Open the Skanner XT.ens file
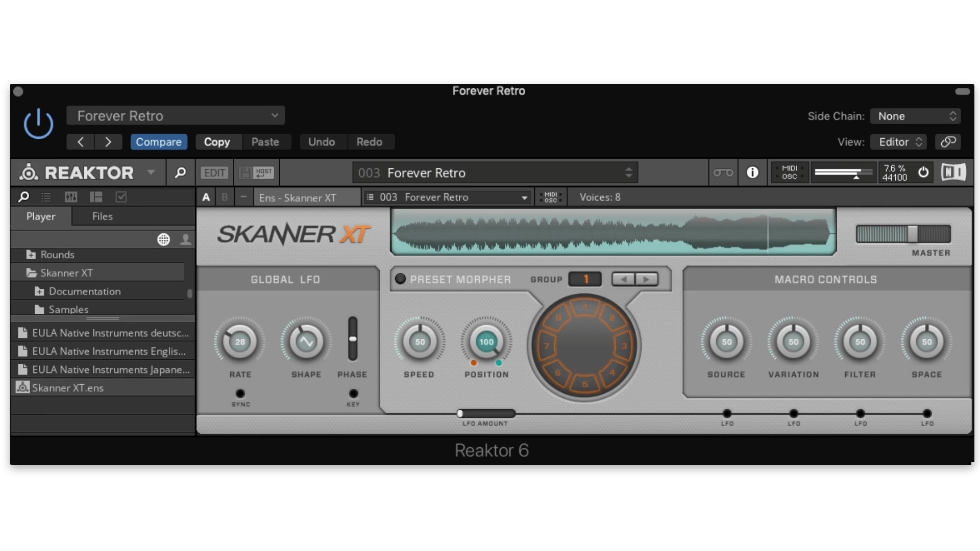The image size is (980, 551). point(67,388)
